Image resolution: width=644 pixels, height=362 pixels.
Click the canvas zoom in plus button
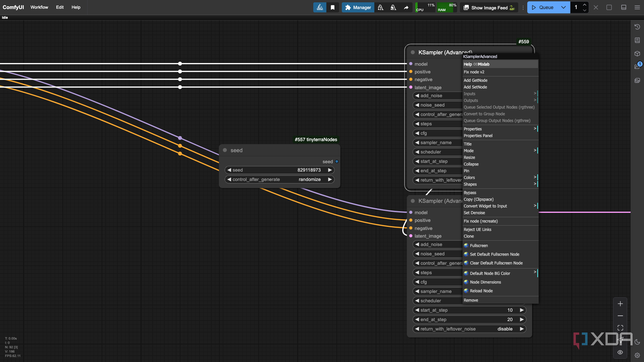(620, 304)
